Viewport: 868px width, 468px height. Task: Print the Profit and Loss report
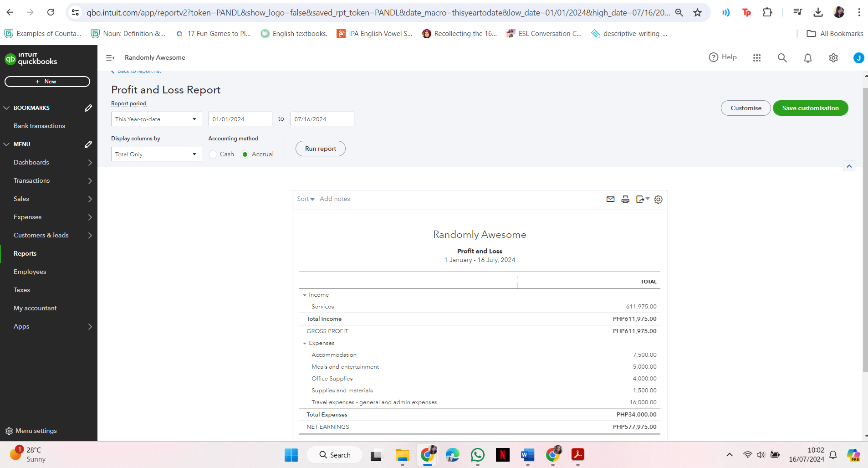(x=625, y=199)
